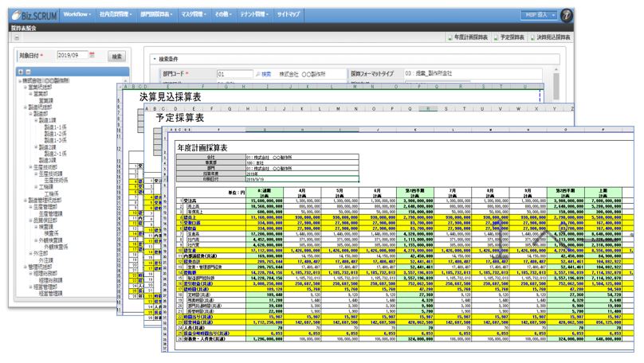
Task: Click the 4月 column header in front sheet
Action: coord(302,191)
